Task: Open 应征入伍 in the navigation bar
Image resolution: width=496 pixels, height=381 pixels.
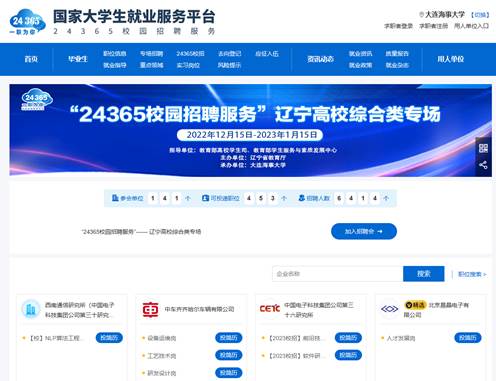Action: (267, 53)
